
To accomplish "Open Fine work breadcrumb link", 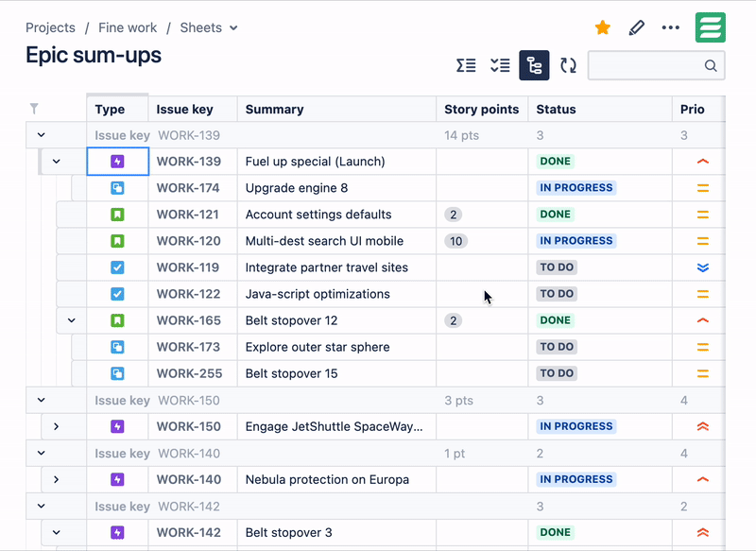I will 128,28.
